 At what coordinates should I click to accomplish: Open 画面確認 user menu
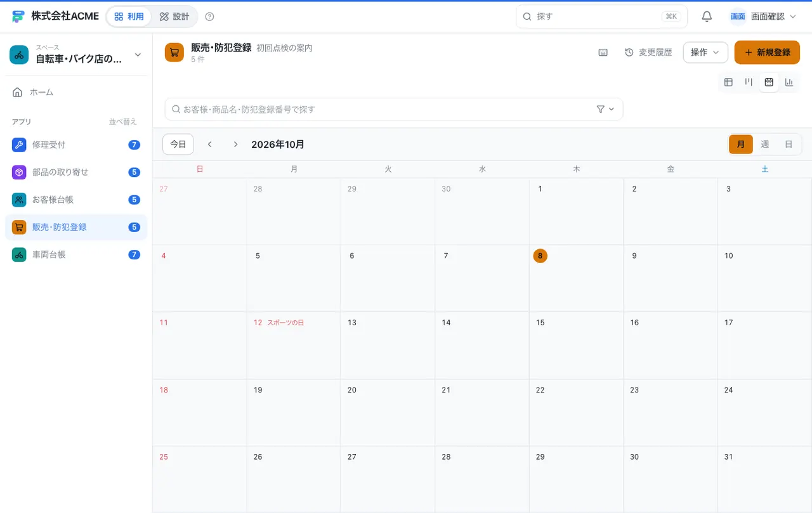pyautogui.click(x=763, y=16)
